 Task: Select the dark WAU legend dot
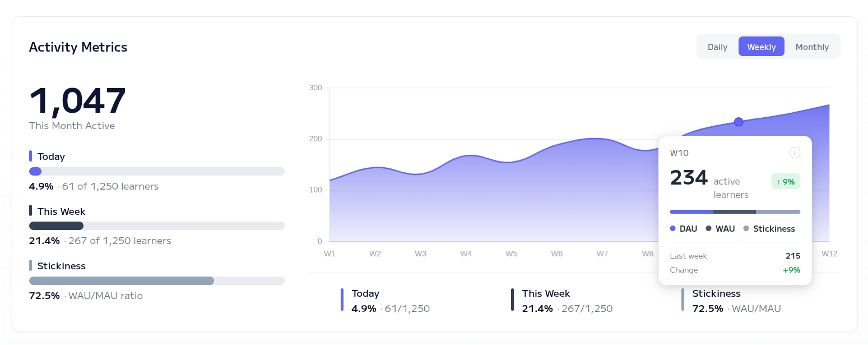click(707, 228)
